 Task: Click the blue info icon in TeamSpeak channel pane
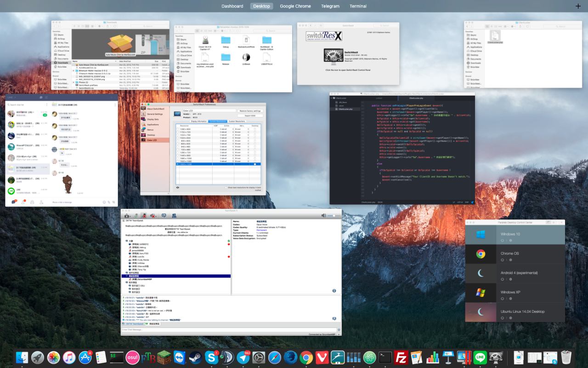(x=334, y=291)
